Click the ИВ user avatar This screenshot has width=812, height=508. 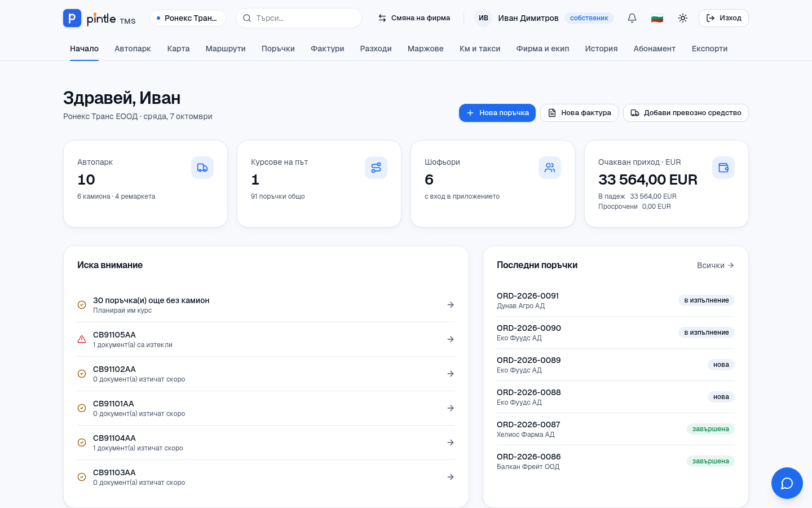483,18
